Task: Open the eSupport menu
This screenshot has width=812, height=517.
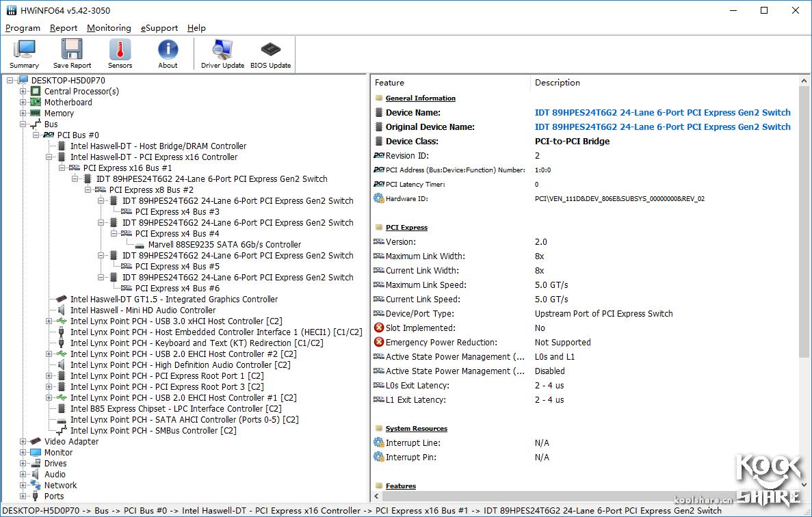Action: [159, 28]
